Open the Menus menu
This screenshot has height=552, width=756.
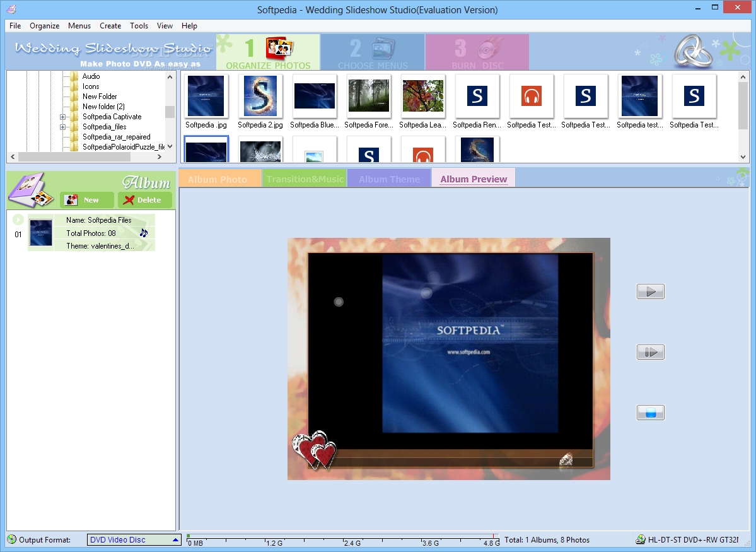pyautogui.click(x=79, y=26)
